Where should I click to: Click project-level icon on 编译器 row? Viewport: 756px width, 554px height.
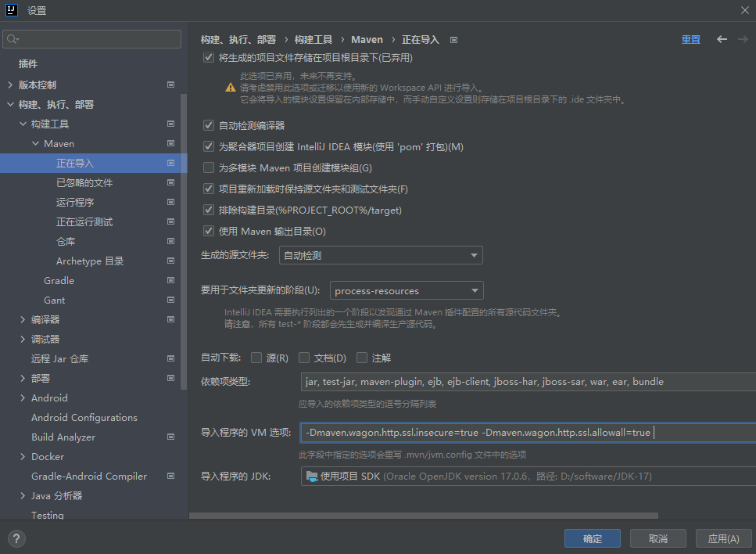click(x=170, y=319)
